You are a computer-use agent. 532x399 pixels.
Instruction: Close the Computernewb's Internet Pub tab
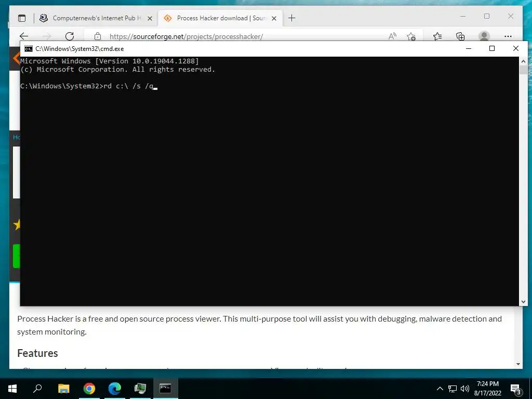click(150, 18)
